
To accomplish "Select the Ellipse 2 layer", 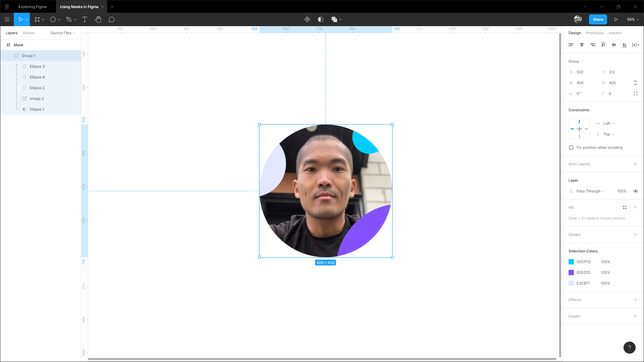I will (x=37, y=88).
